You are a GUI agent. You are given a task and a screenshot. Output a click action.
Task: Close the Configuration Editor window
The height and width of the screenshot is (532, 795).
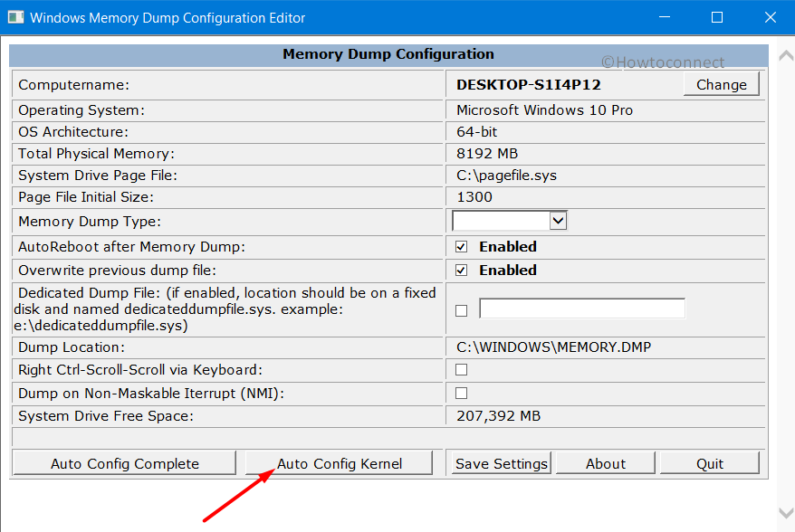click(x=771, y=17)
